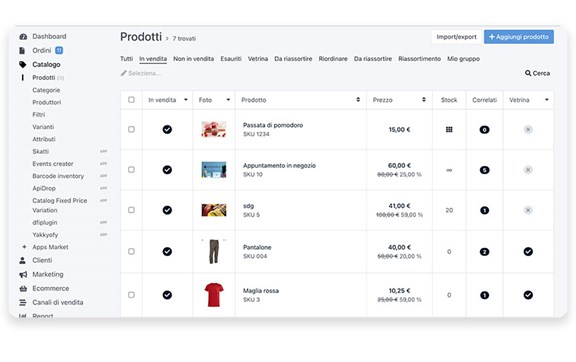The image size is (576, 362).
Task: Click the Ecommerce basket icon
Action: click(x=23, y=288)
